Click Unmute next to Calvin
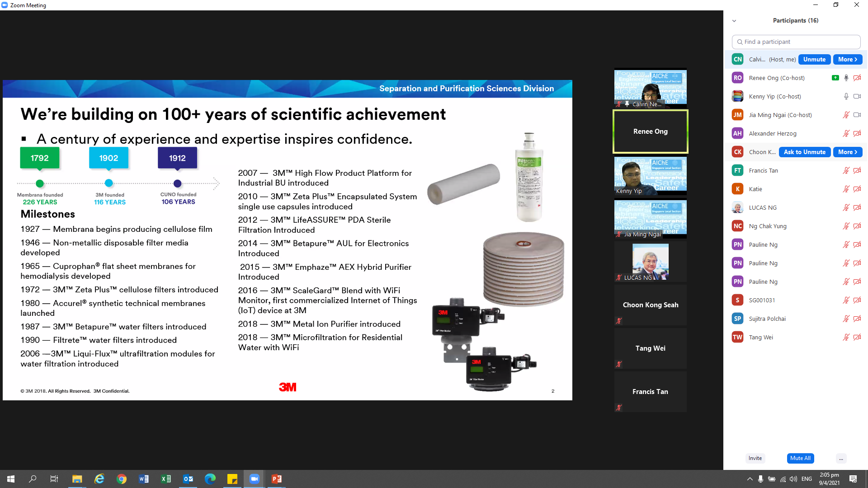The width and height of the screenshot is (868, 488). pyautogui.click(x=814, y=59)
